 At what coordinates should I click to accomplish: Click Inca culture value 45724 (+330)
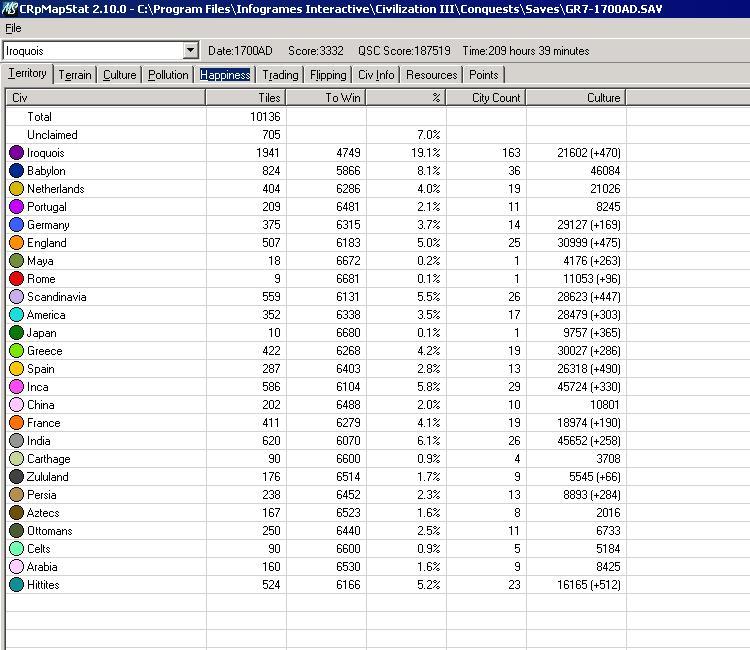(x=589, y=386)
